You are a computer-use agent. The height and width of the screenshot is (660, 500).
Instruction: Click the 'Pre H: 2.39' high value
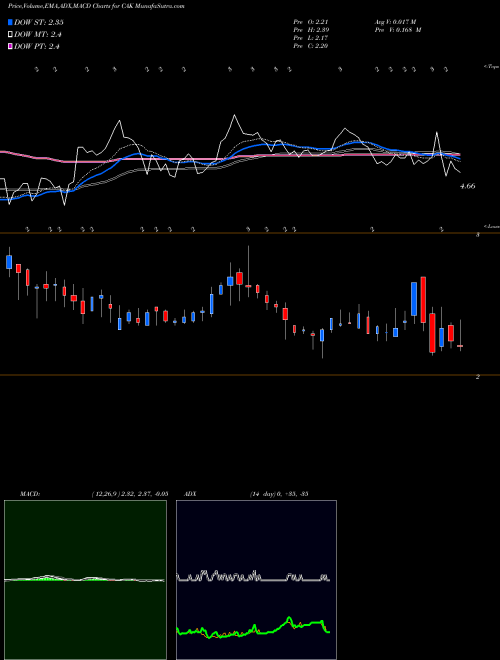(x=311, y=30)
